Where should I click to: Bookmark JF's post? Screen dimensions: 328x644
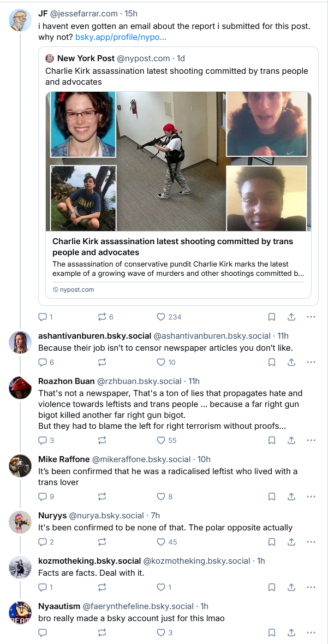click(272, 317)
